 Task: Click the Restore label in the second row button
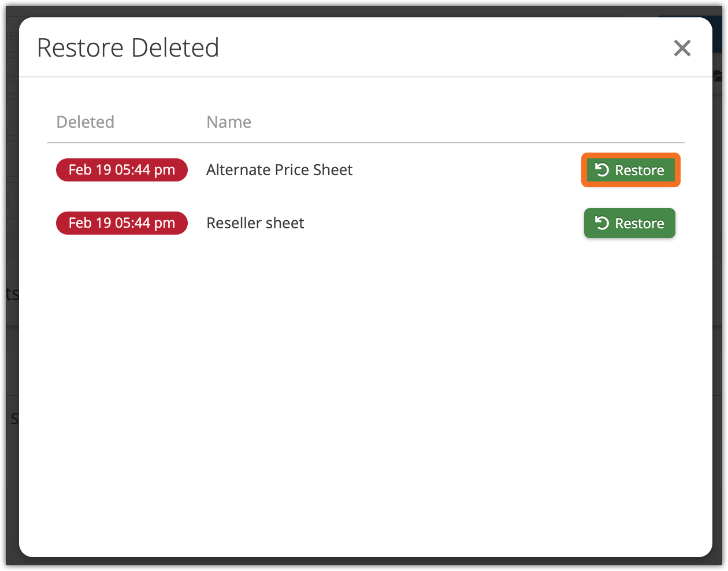tap(639, 224)
